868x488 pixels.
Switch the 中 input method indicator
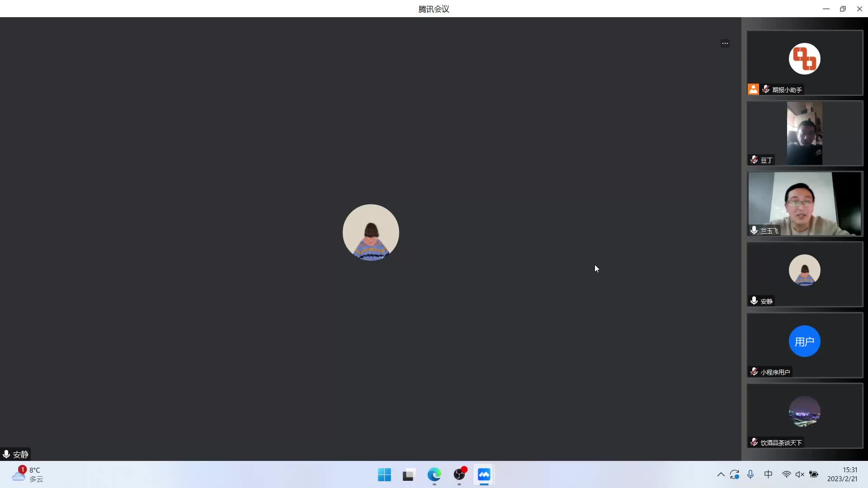[x=768, y=474]
